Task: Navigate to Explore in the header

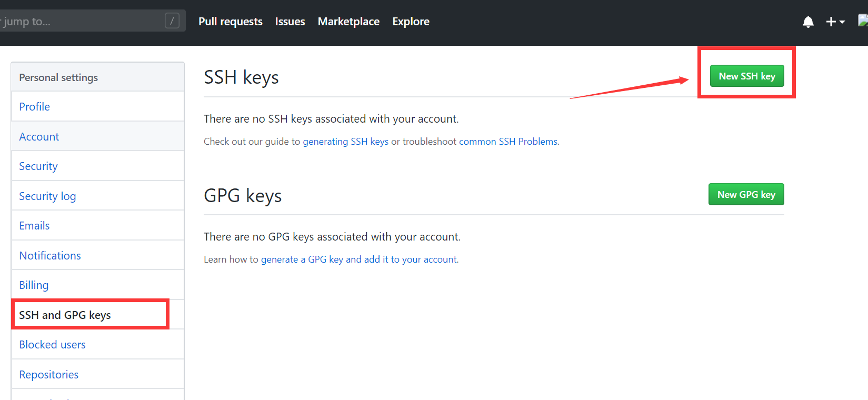Action: click(411, 22)
